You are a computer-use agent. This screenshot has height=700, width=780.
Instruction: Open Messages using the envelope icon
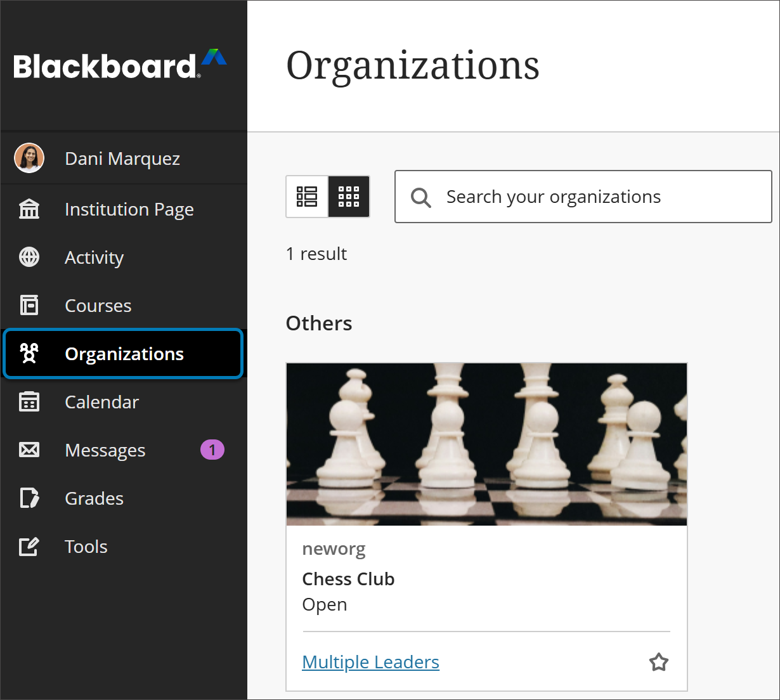pyautogui.click(x=29, y=450)
